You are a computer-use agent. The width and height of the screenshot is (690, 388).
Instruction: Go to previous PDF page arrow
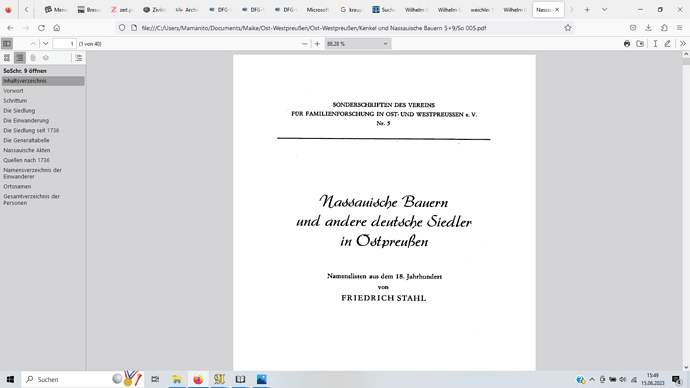click(x=33, y=44)
